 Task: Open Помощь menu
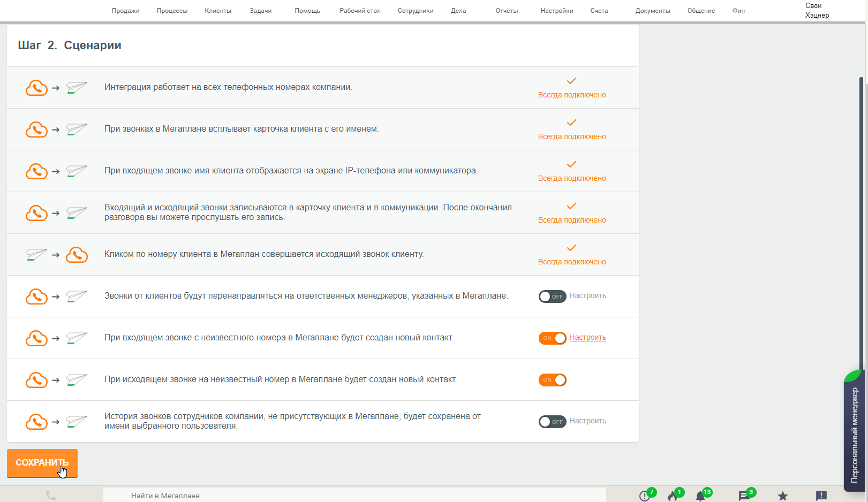click(x=307, y=11)
